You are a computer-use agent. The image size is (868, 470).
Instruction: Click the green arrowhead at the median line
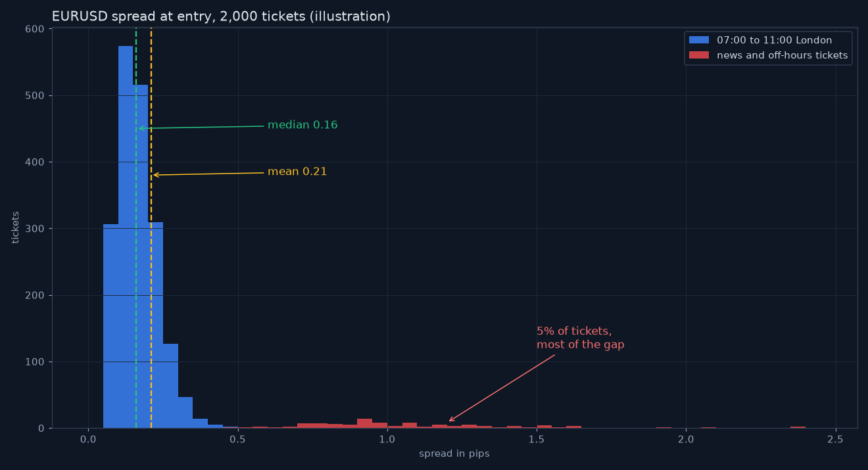click(141, 128)
